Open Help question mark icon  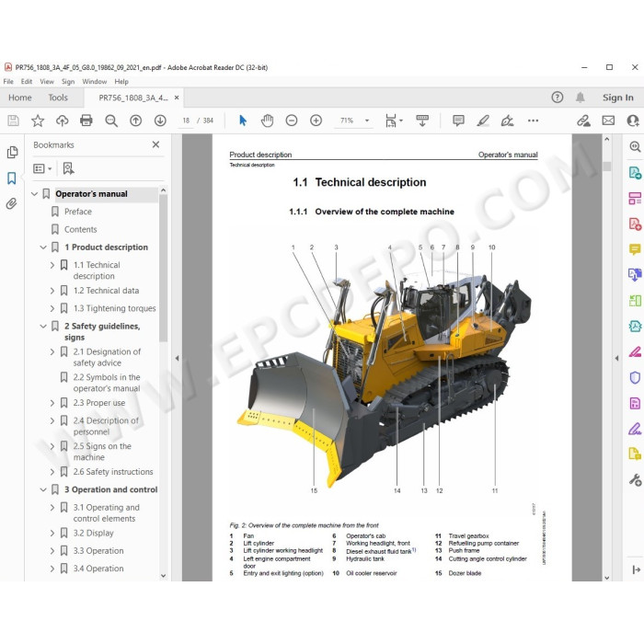pos(557,98)
